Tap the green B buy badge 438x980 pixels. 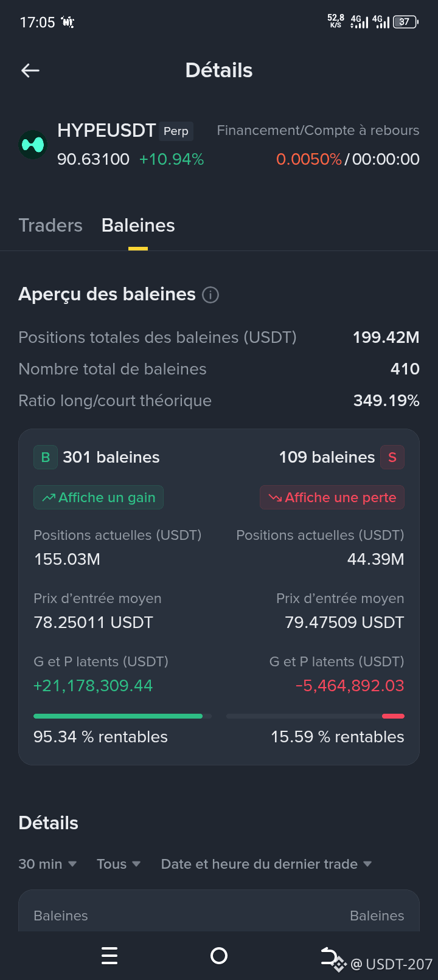(x=46, y=457)
